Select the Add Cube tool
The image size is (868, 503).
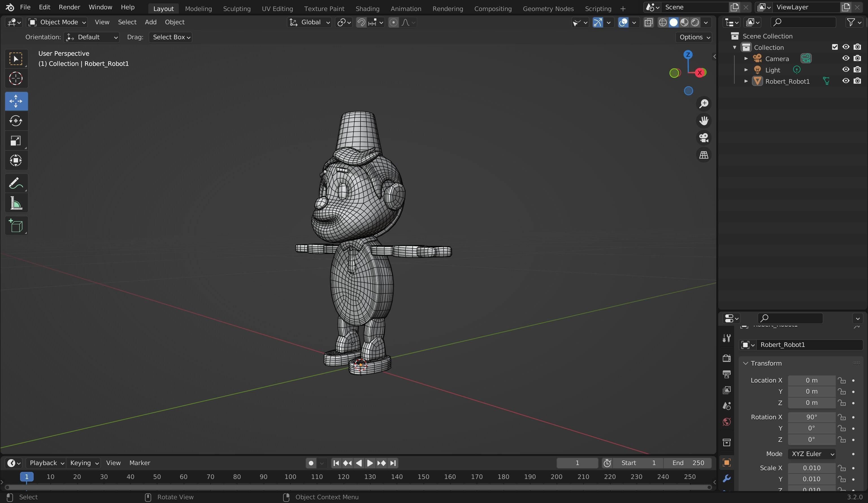click(16, 225)
